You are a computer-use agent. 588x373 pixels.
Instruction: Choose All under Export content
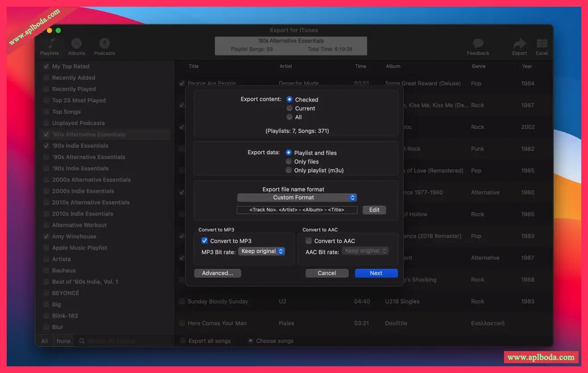coord(290,117)
